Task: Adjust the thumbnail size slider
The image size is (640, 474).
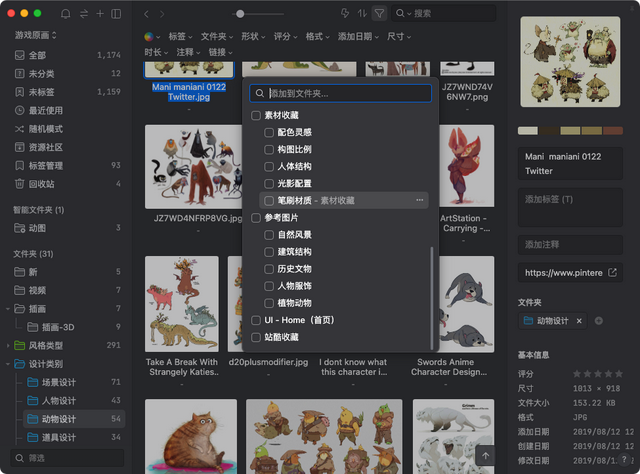Action: [x=240, y=14]
